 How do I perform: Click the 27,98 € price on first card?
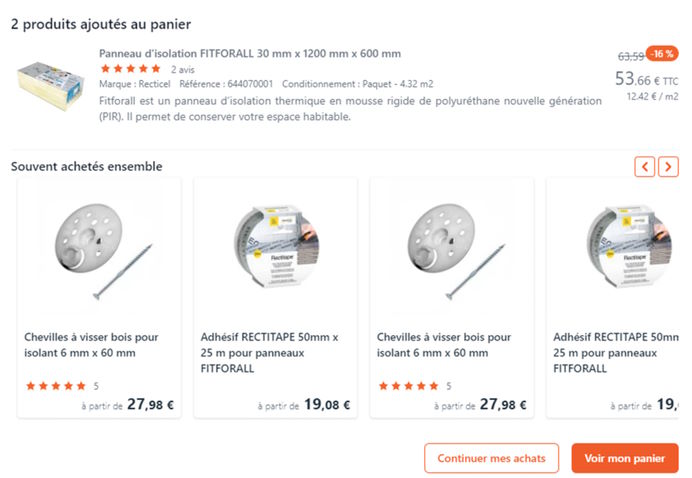pyautogui.click(x=150, y=405)
